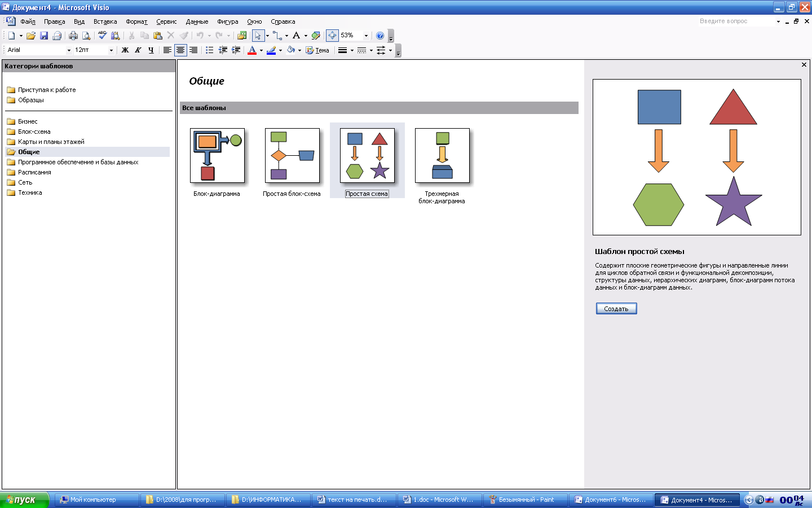Screen dimensions: 812x508
Task: Open Print Preview
Action: coord(86,36)
